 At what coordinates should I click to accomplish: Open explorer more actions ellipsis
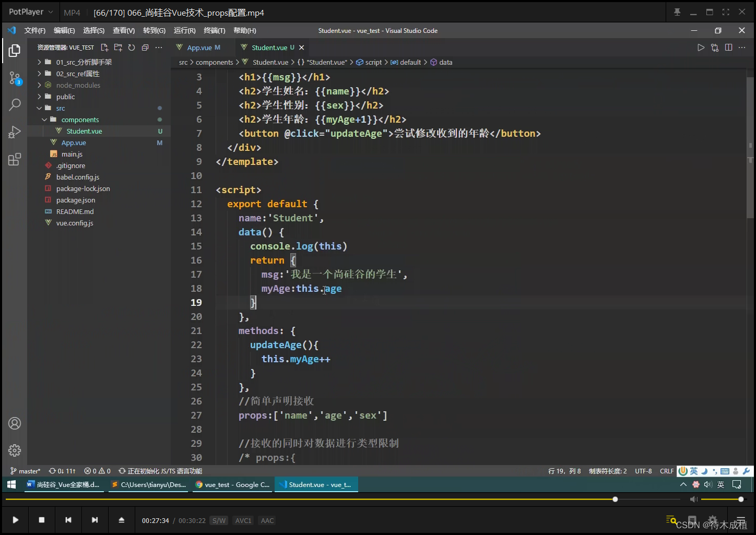click(159, 47)
